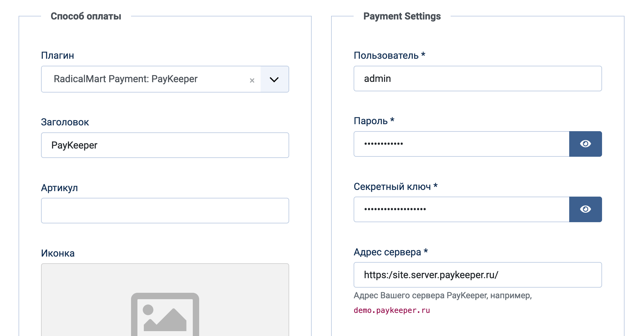Reveal the Секретный ключ with the eye button
This screenshot has height=336, width=644.
pyautogui.click(x=585, y=209)
